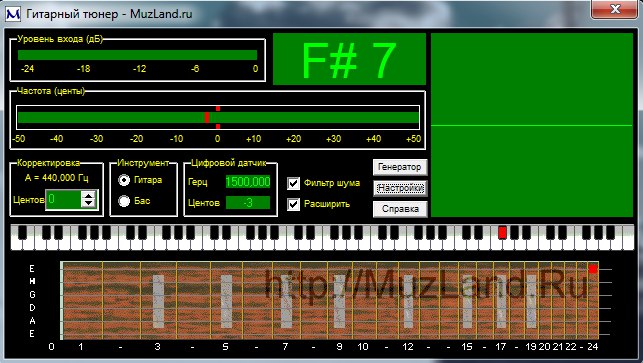643x363 pixels.
Task: Click the large F# 7 note display
Action: tap(349, 59)
